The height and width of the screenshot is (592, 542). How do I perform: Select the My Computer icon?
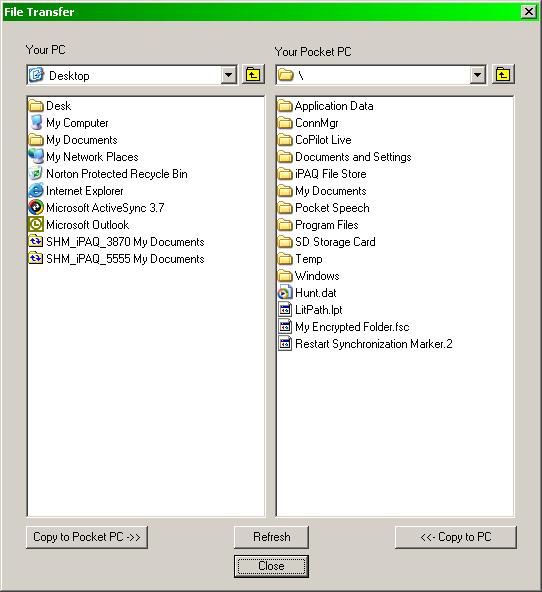coord(36,123)
